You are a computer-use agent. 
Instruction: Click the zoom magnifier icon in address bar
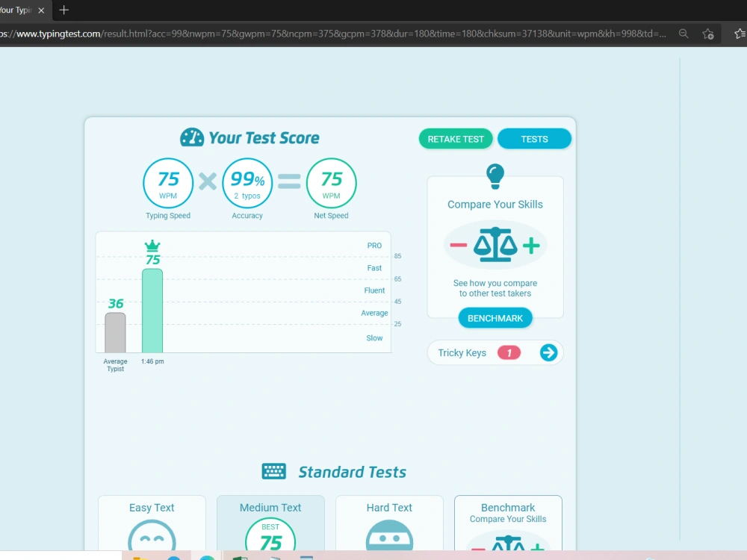[684, 34]
